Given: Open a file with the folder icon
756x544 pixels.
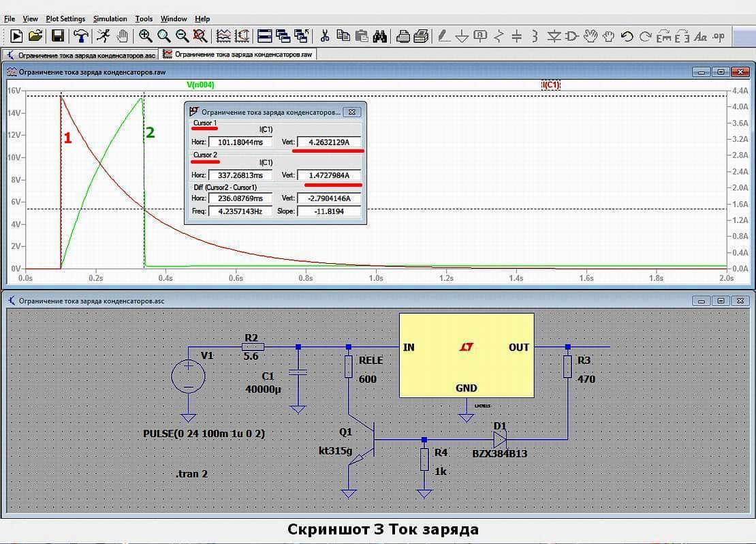Looking at the screenshot, I should click(x=35, y=35).
